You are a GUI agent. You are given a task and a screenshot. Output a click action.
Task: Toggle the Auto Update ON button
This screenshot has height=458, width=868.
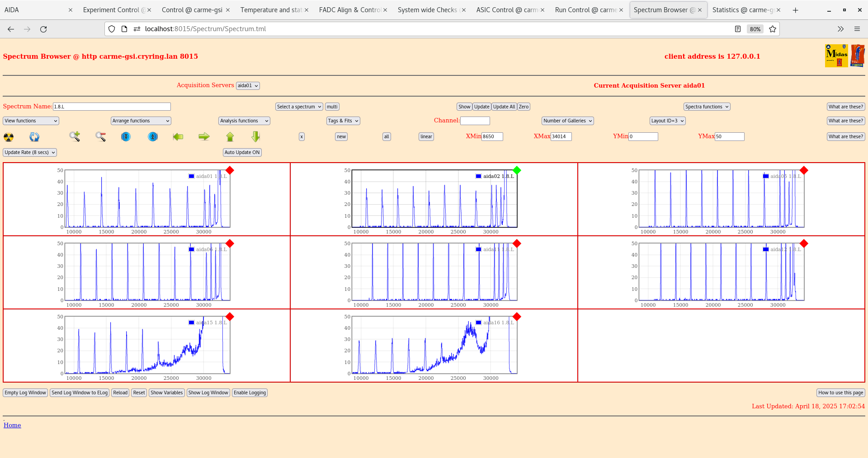click(242, 152)
